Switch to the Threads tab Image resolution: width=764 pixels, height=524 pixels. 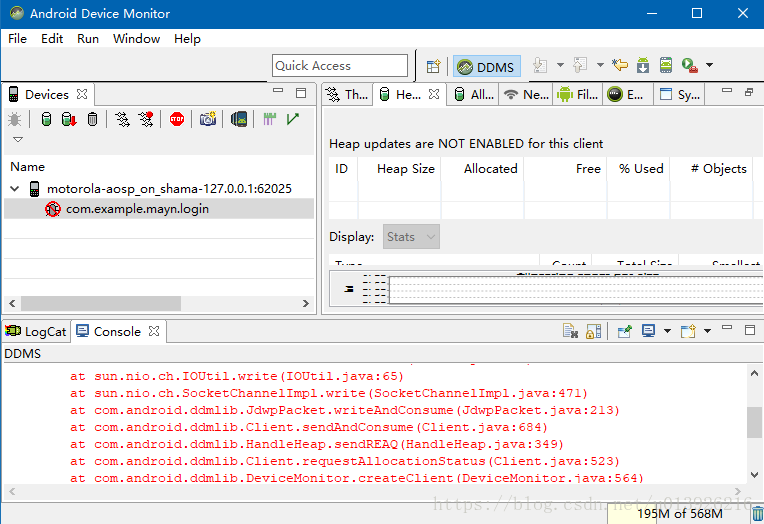[x=347, y=94]
